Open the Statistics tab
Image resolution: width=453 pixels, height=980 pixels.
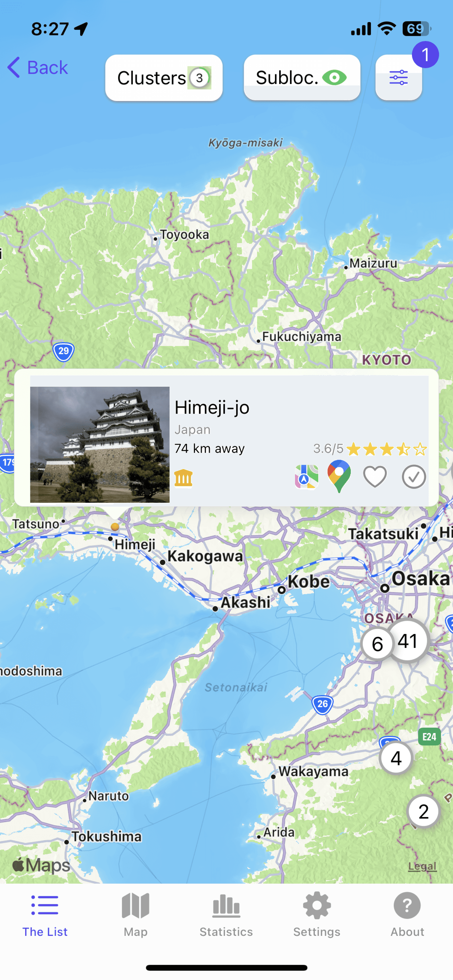pyautogui.click(x=226, y=915)
